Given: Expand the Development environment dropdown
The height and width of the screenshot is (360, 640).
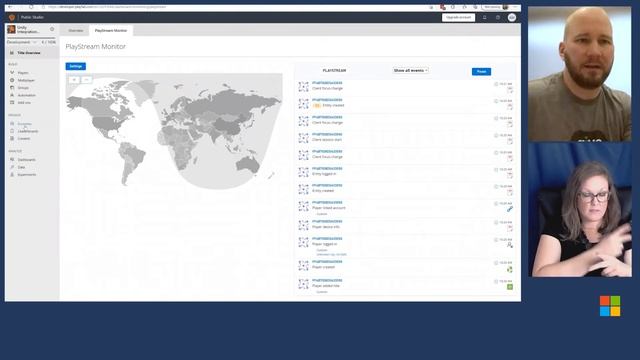Looking at the screenshot, I should click(x=22, y=42).
